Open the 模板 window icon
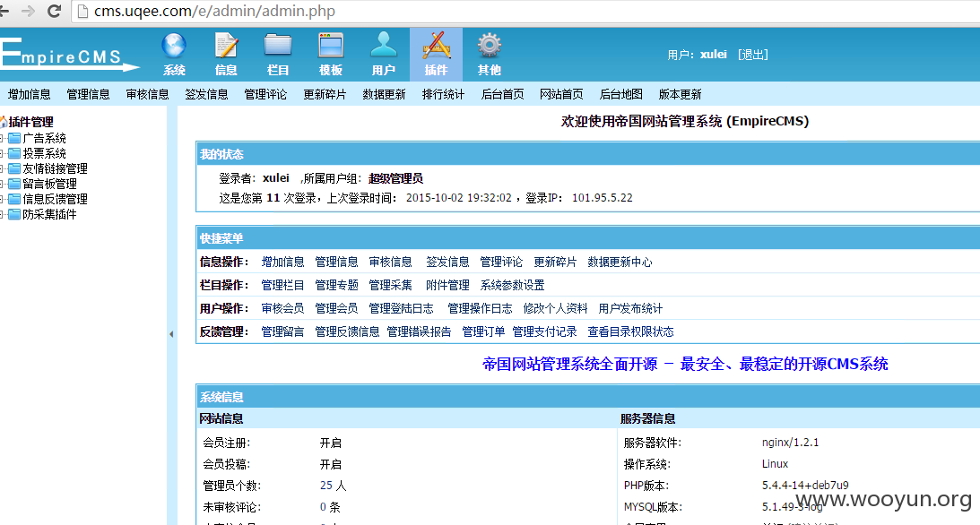Image resolution: width=980 pixels, height=525 pixels. (x=331, y=47)
